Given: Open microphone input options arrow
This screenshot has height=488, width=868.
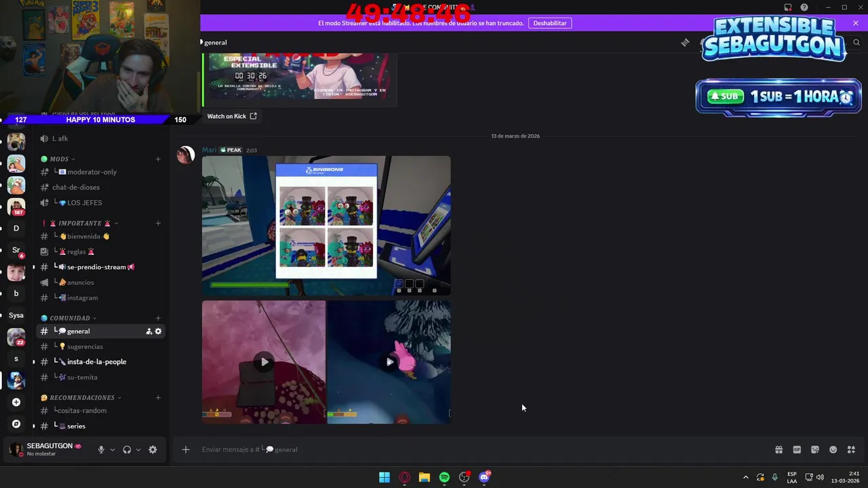Looking at the screenshot, I should [x=113, y=449].
